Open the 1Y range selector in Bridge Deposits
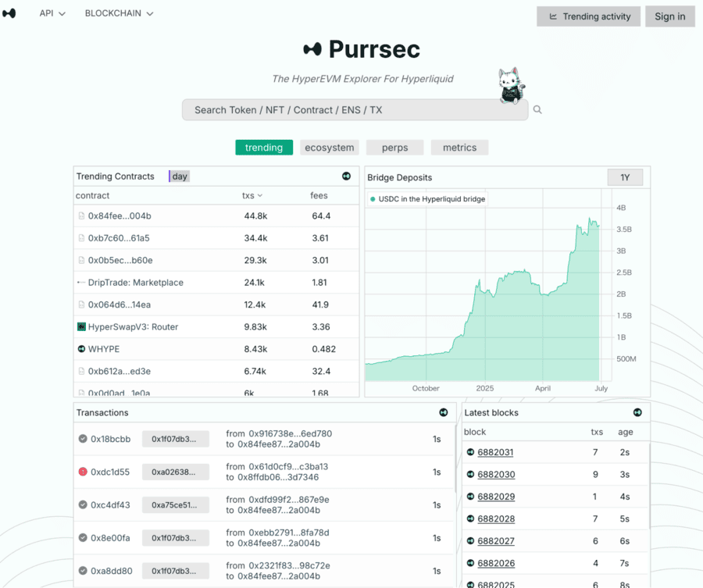The width and height of the screenshot is (703, 588). (x=625, y=177)
